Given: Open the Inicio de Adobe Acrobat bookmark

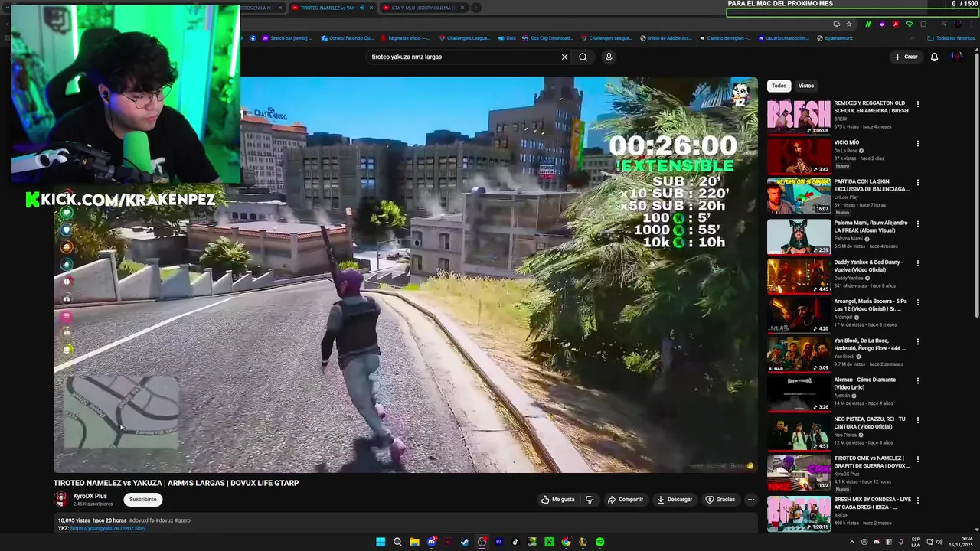Looking at the screenshot, I should pos(665,38).
